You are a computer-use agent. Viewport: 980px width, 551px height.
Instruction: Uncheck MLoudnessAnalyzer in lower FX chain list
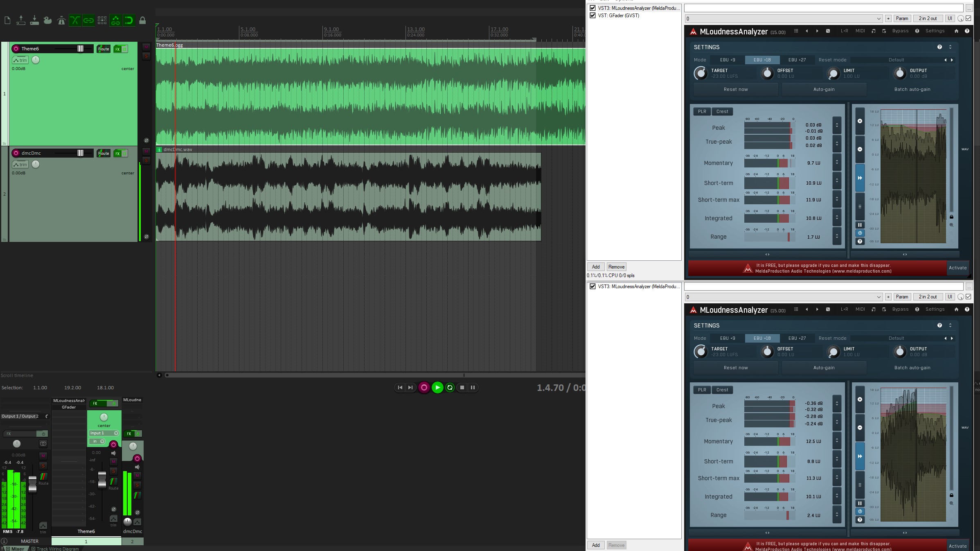point(593,287)
